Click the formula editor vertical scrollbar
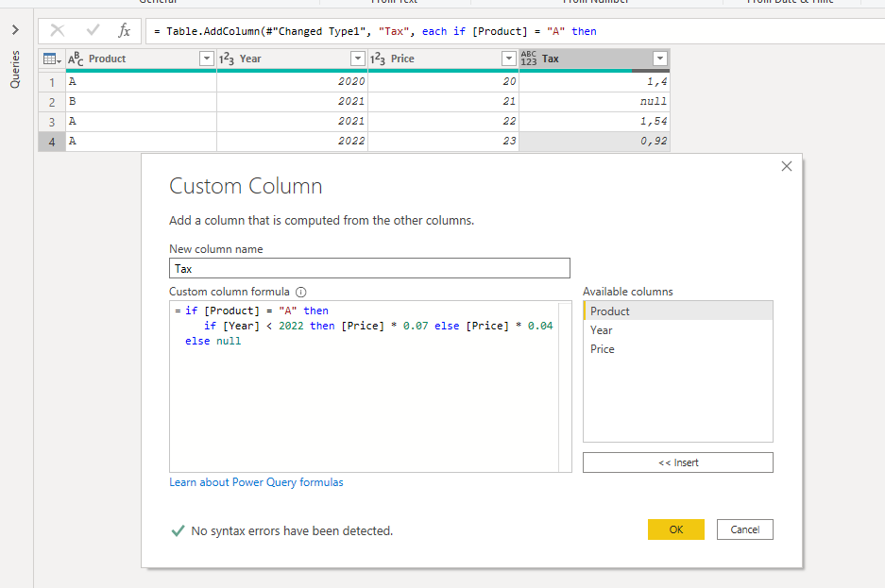Image resolution: width=885 pixels, height=588 pixels. 565,386
